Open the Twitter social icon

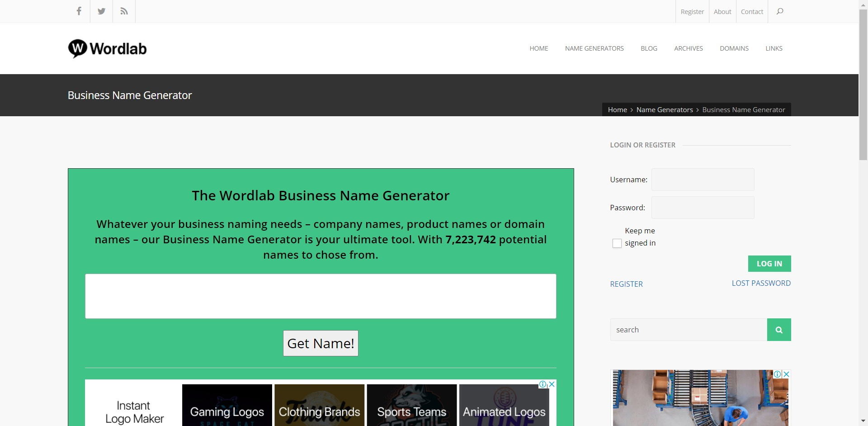coord(102,11)
